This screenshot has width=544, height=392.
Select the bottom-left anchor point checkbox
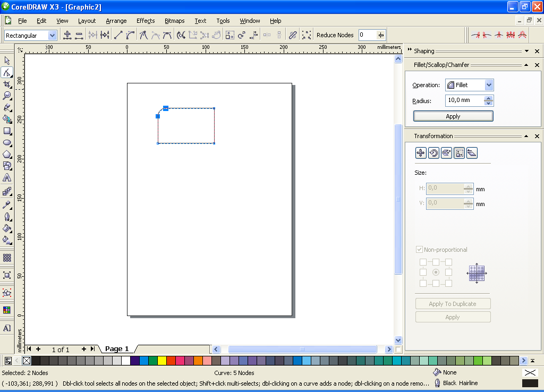click(423, 284)
